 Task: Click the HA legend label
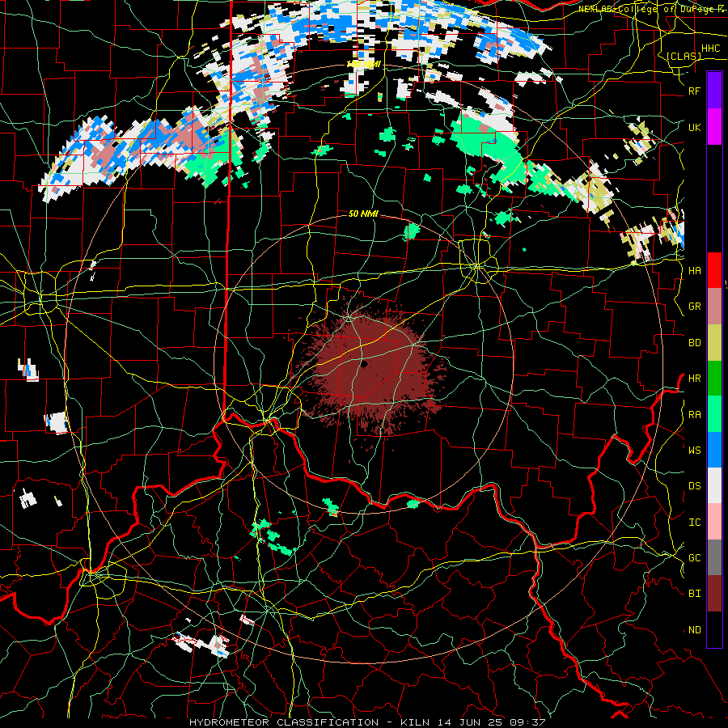pos(694,270)
